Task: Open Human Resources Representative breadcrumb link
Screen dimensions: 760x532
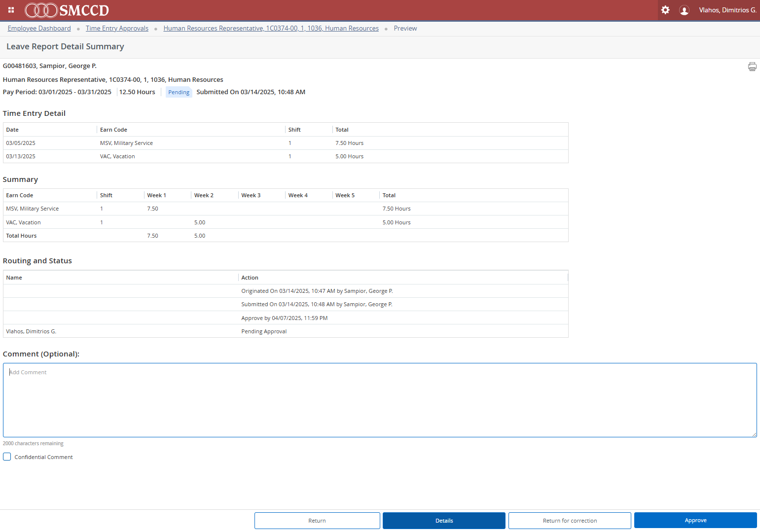Action: 271,28
